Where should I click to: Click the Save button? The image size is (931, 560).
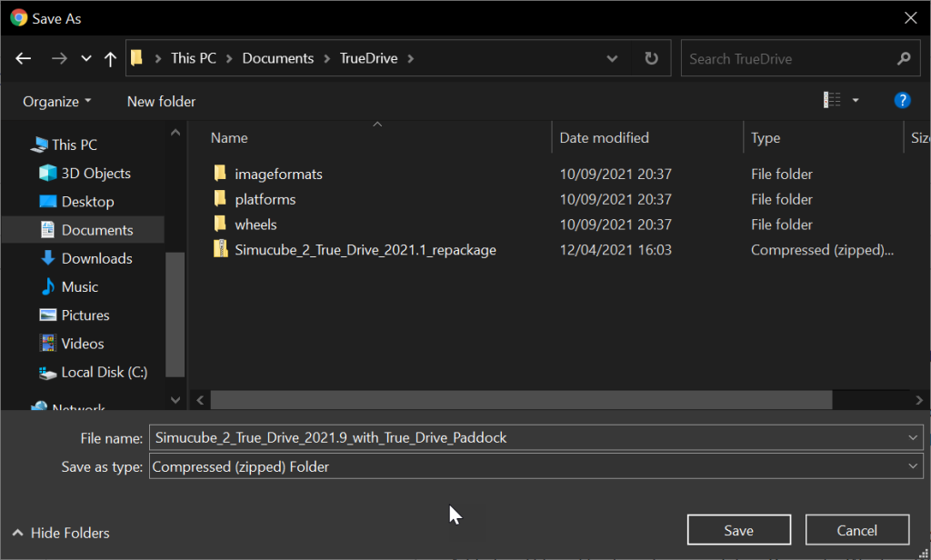[738, 530]
